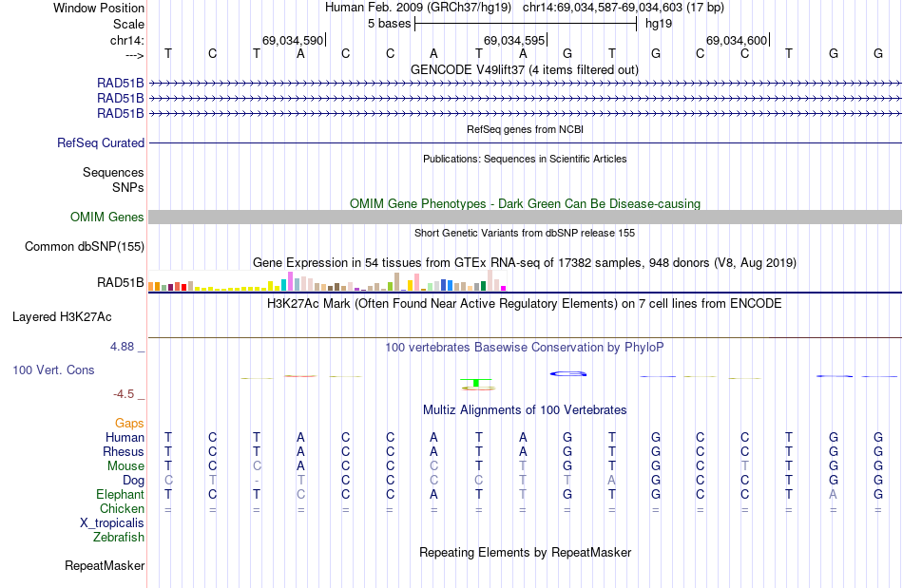Open the GTEx Gene Expression track title

pyautogui.click(x=525, y=263)
